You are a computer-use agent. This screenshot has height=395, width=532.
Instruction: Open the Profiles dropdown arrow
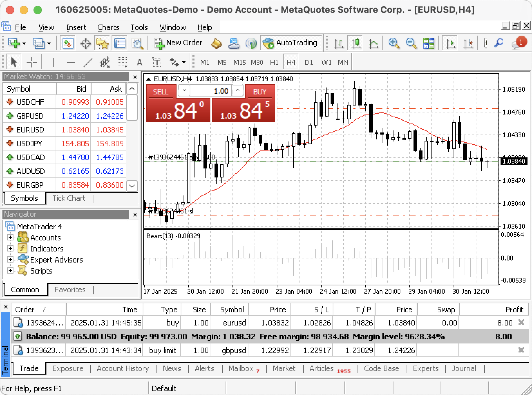(x=49, y=44)
